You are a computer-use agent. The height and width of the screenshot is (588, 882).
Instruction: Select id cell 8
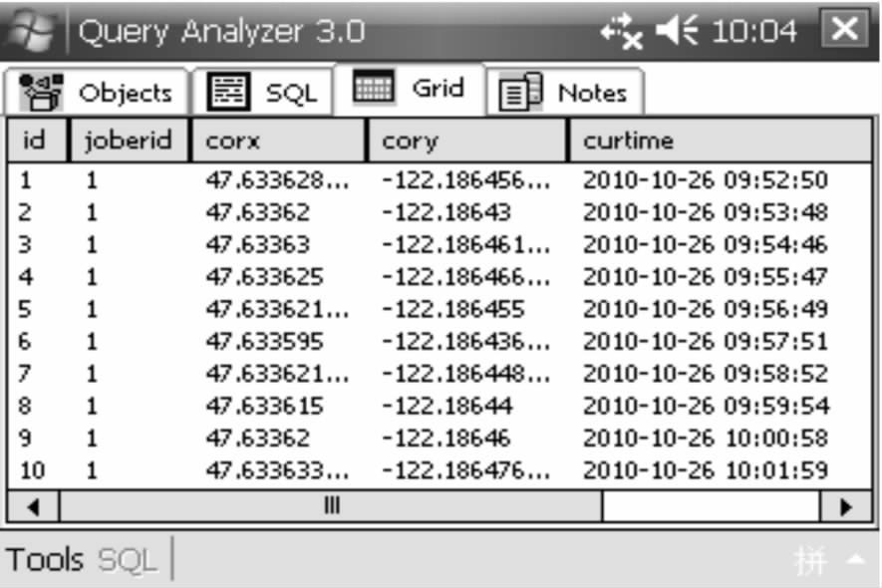click(x=25, y=406)
